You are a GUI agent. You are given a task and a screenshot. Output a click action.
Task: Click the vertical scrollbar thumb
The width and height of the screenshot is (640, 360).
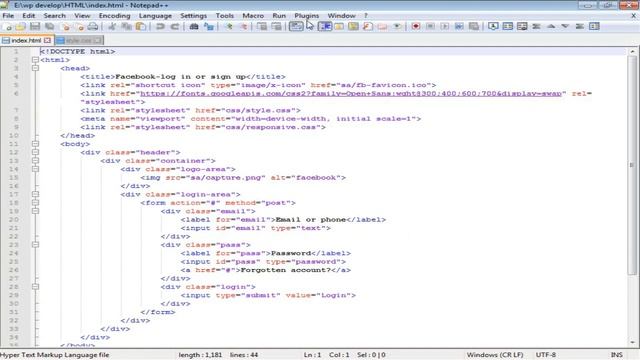pyautogui.click(x=632, y=165)
